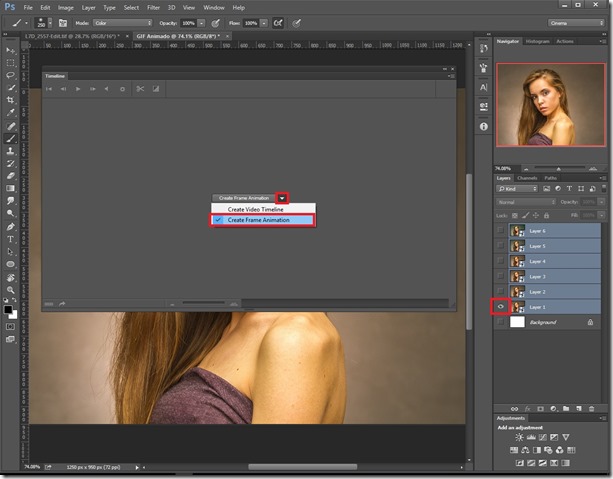Select the Brush tool in toolbox
The image size is (613, 479).
pos(10,138)
